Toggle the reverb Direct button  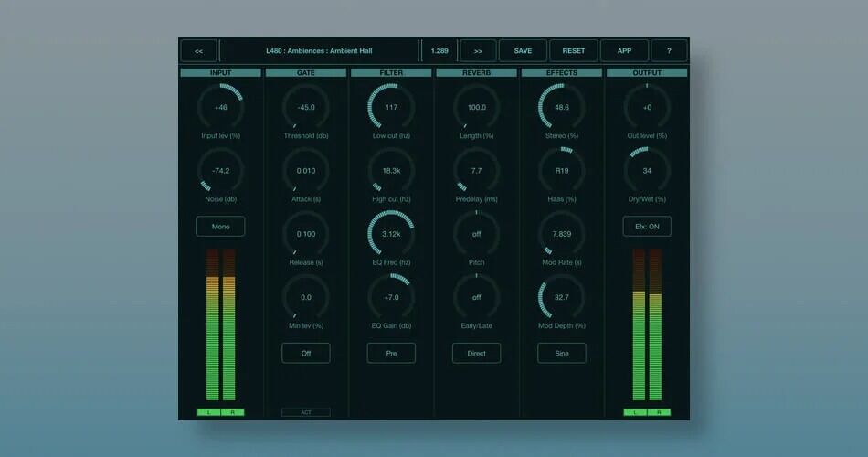[x=476, y=354]
